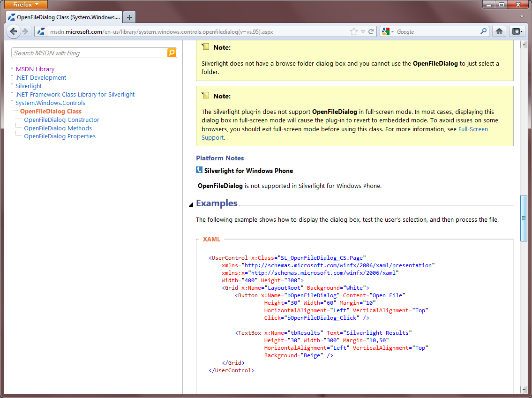Click the XAML code block label
Screen dimensions: 532x398
(211, 239)
